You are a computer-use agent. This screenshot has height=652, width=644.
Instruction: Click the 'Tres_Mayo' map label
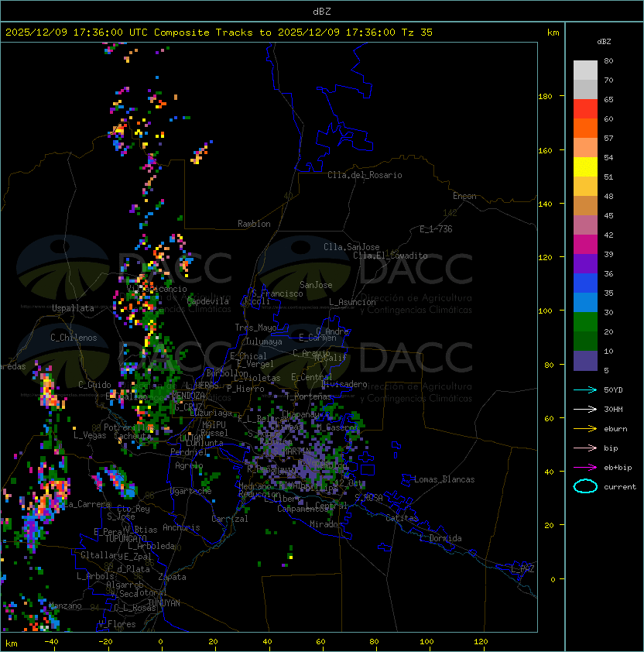(x=255, y=328)
